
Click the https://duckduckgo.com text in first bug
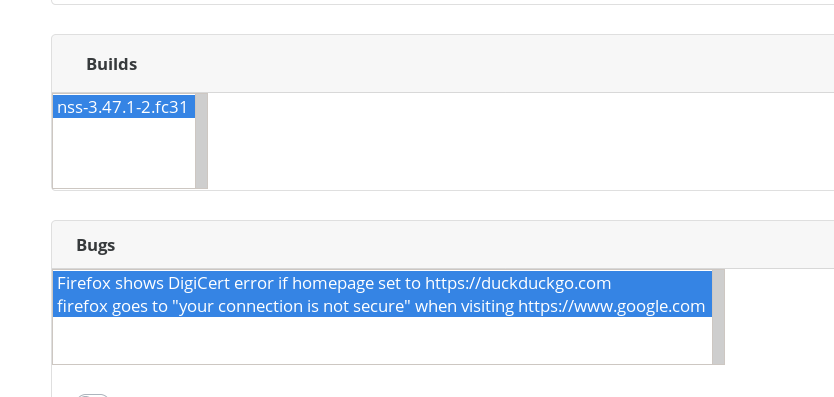tap(518, 283)
